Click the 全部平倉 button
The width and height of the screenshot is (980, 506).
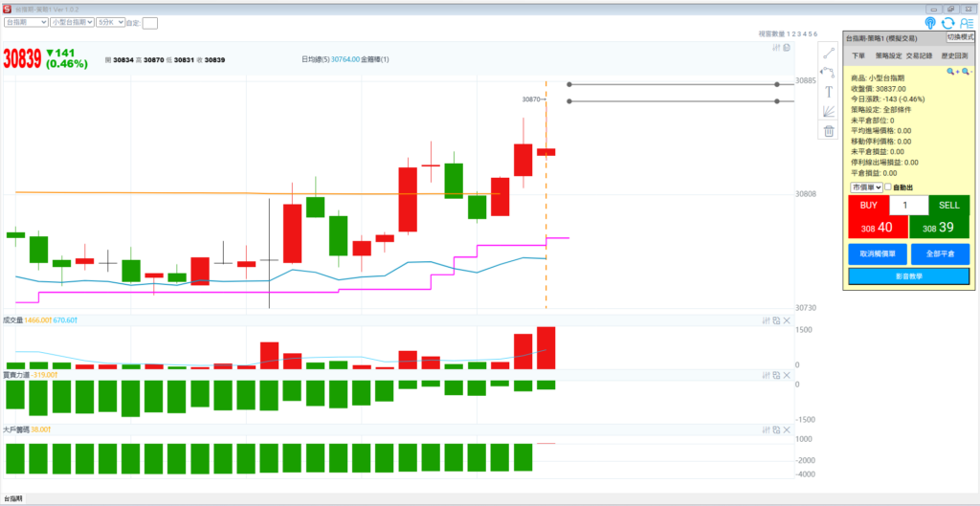940,254
